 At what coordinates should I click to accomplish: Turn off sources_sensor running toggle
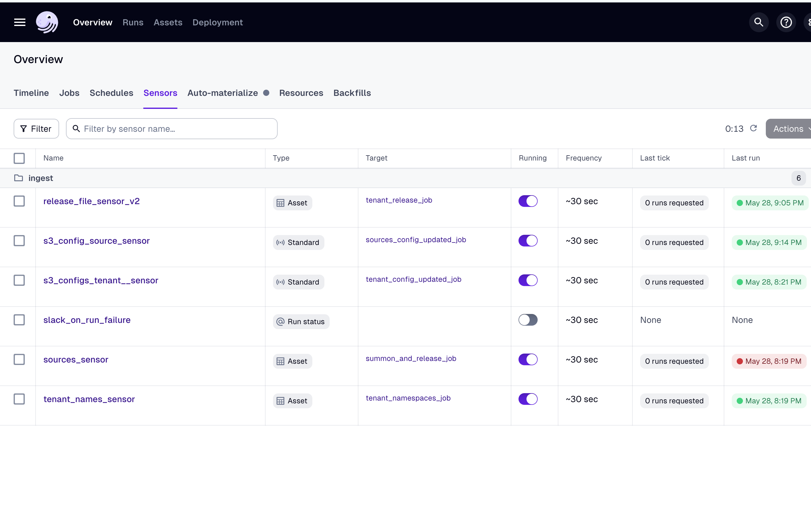(528, 359)
